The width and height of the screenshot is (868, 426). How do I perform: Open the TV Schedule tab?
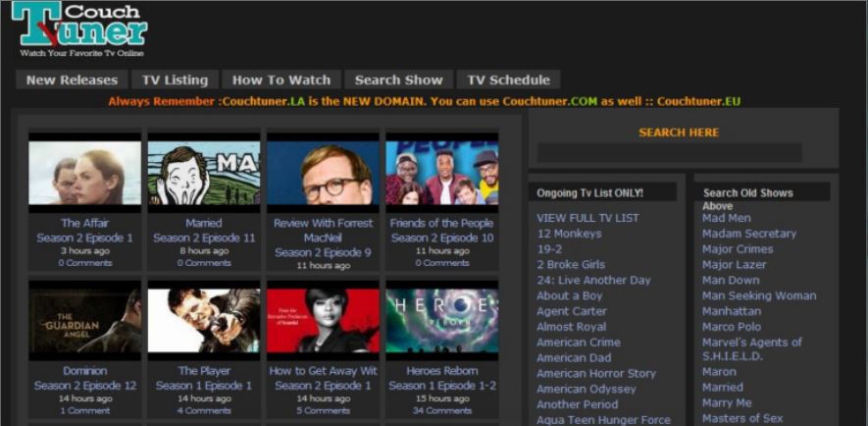pos(508,80)
